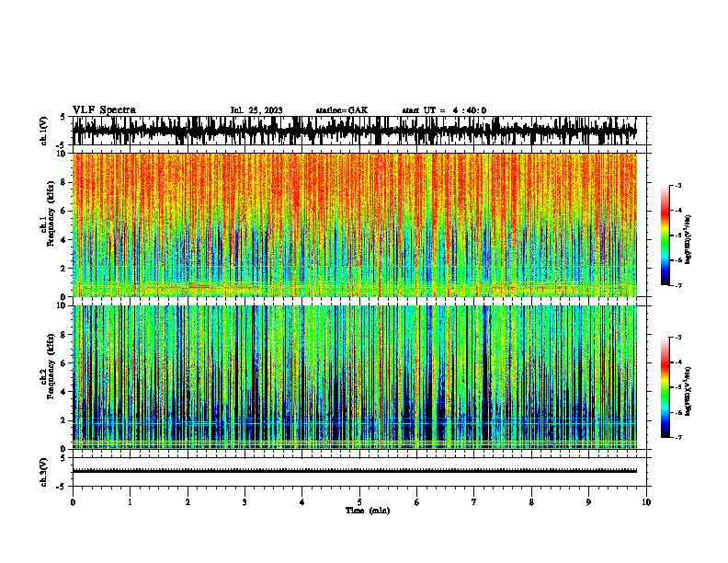Click the '6' kHz tick on ch.1 frequency axis
Screen dimensions: 728x563
[65, 212]
